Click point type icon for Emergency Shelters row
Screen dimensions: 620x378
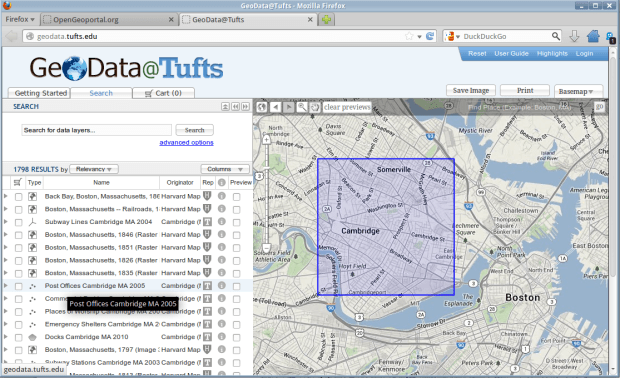click(32, 324)
